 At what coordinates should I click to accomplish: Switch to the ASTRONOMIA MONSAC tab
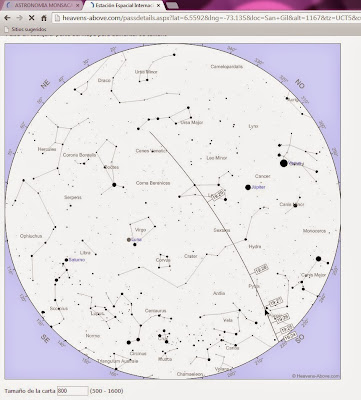43,5
